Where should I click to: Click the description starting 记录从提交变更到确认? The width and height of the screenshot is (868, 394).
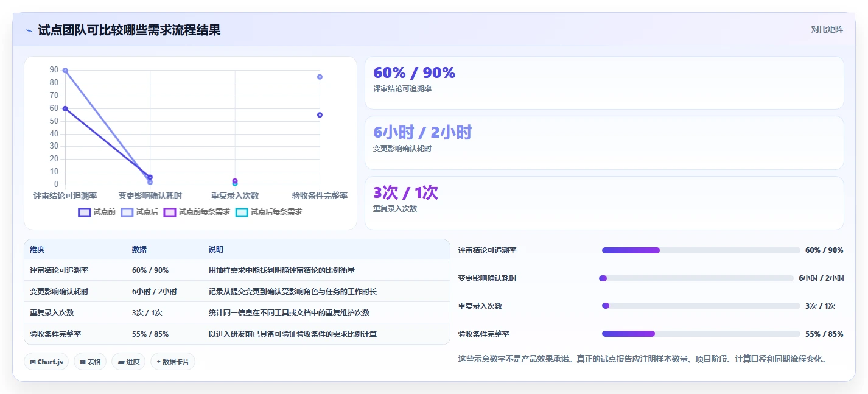[x=293, y=292]
